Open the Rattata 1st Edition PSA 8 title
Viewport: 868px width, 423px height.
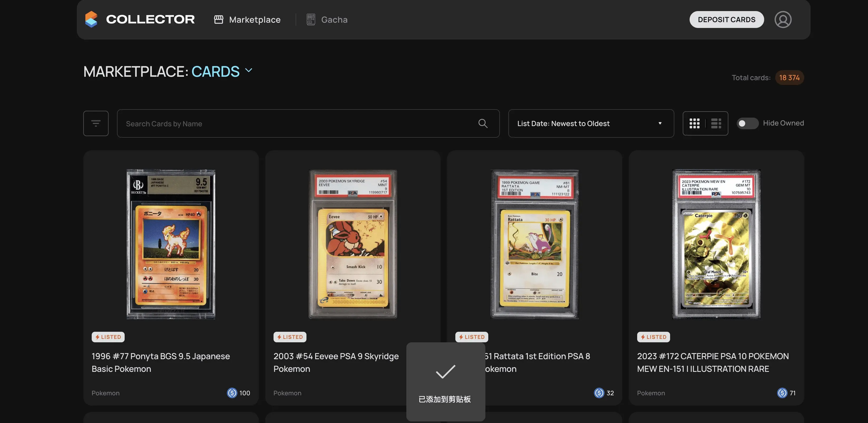538,363
